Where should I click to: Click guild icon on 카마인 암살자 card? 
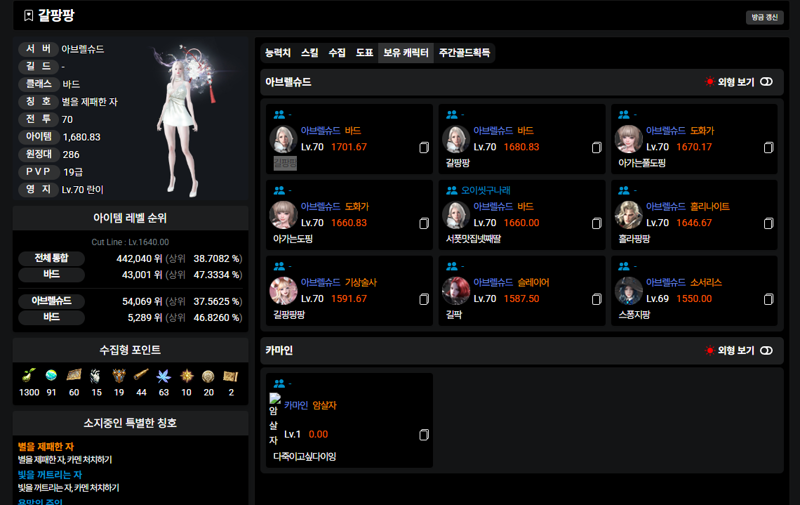(279, 383)
